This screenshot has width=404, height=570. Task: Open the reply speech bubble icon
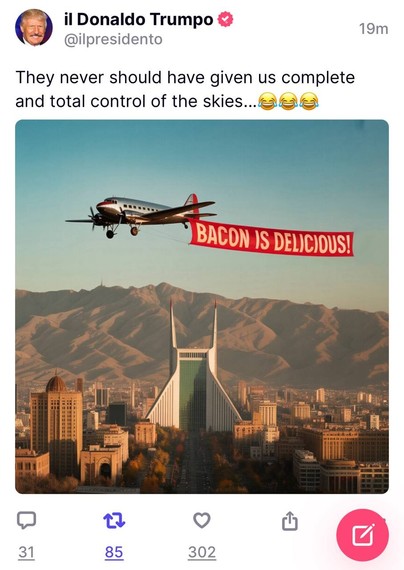[x=27, y=520]
